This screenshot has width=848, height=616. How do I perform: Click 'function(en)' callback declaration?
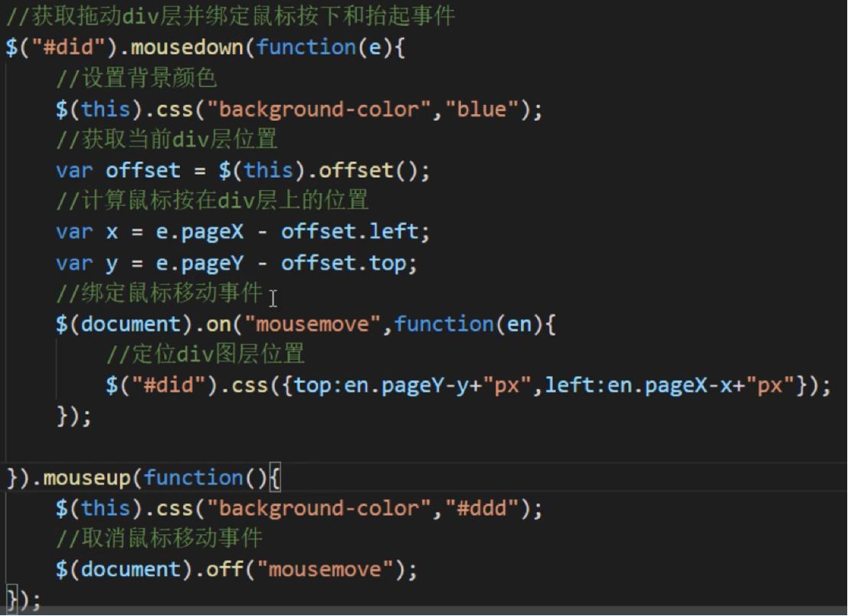468,325
